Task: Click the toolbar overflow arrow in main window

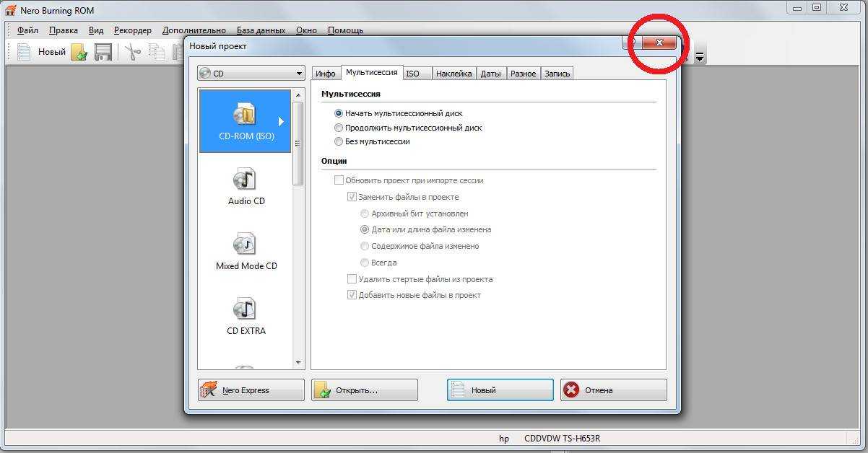Action: (x=699, y=56)
